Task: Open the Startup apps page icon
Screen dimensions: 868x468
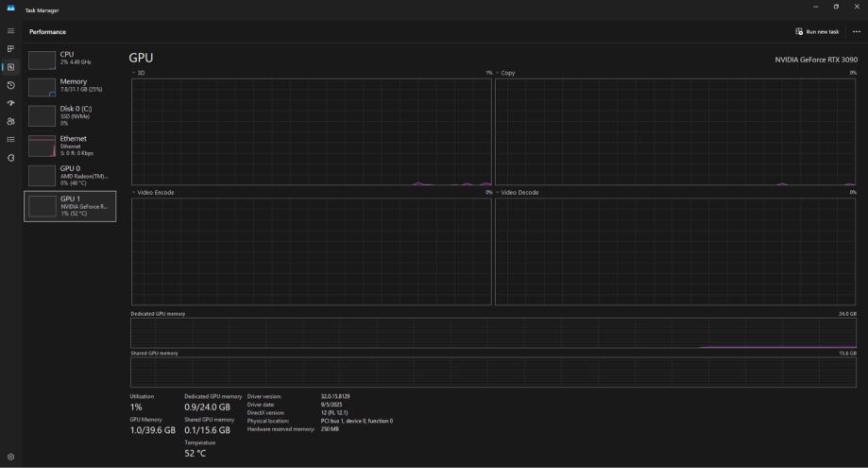Action: pyautogui.click(x=10, y=103)
